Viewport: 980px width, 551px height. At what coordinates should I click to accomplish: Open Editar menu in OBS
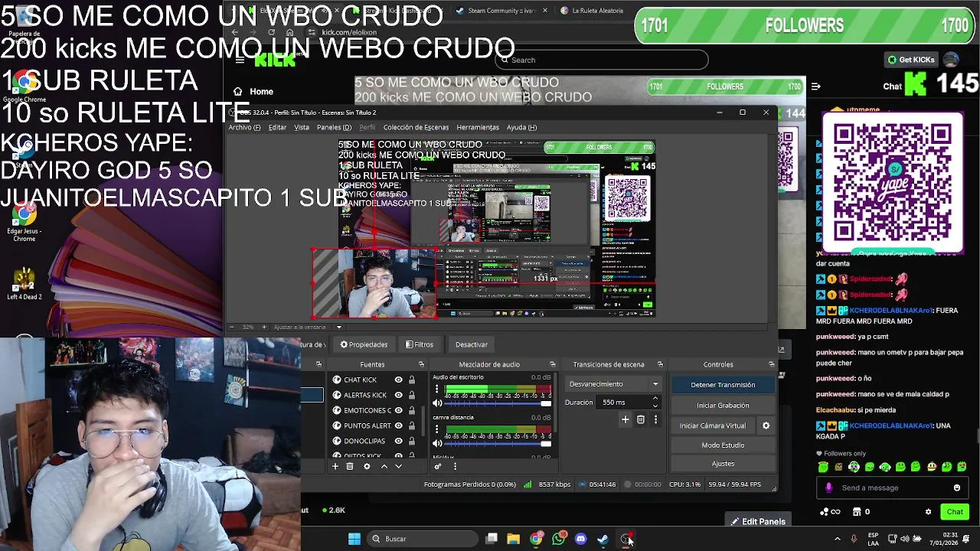[x=277, y=127]
